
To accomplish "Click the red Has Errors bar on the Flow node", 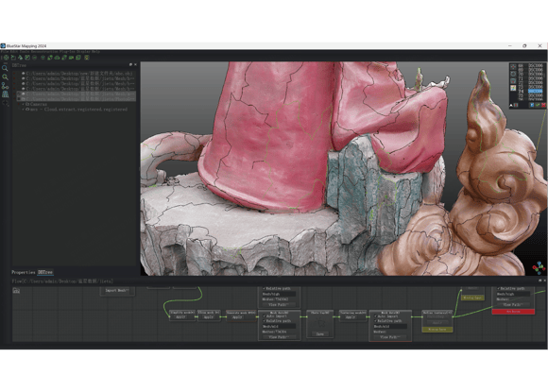I will (513, 312).
